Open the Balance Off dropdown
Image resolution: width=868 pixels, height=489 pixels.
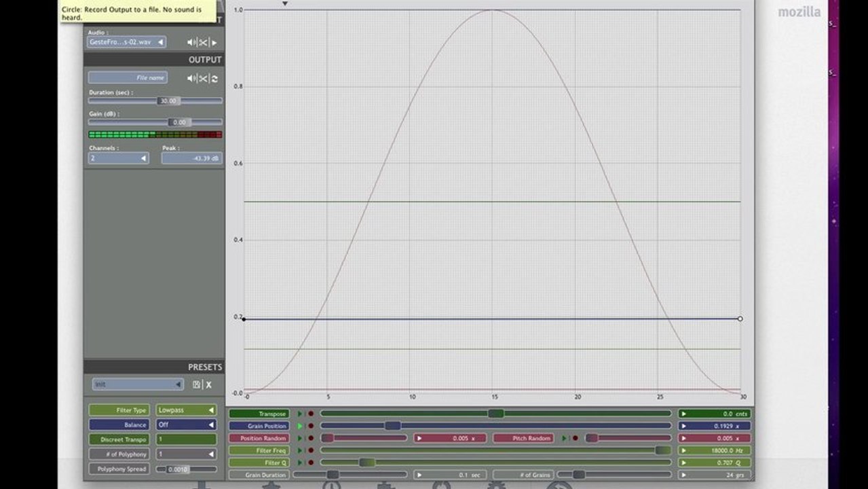(x=186, y=424)
